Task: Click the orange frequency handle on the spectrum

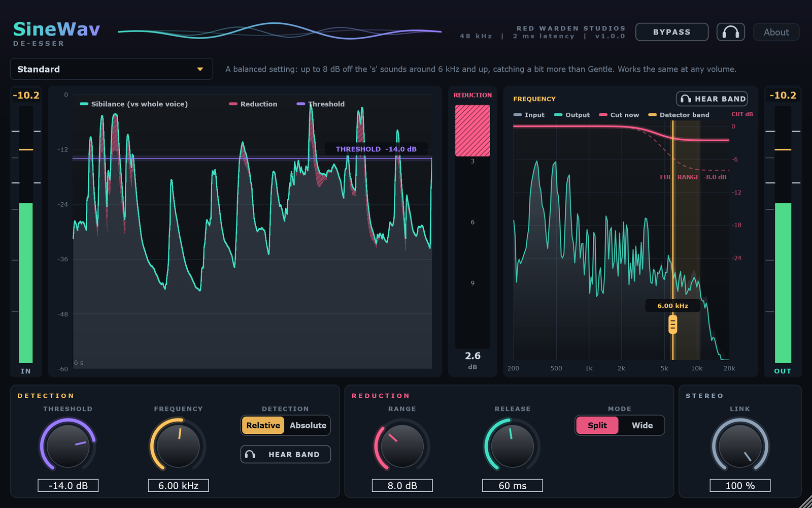Action: (x=673, y=324)
